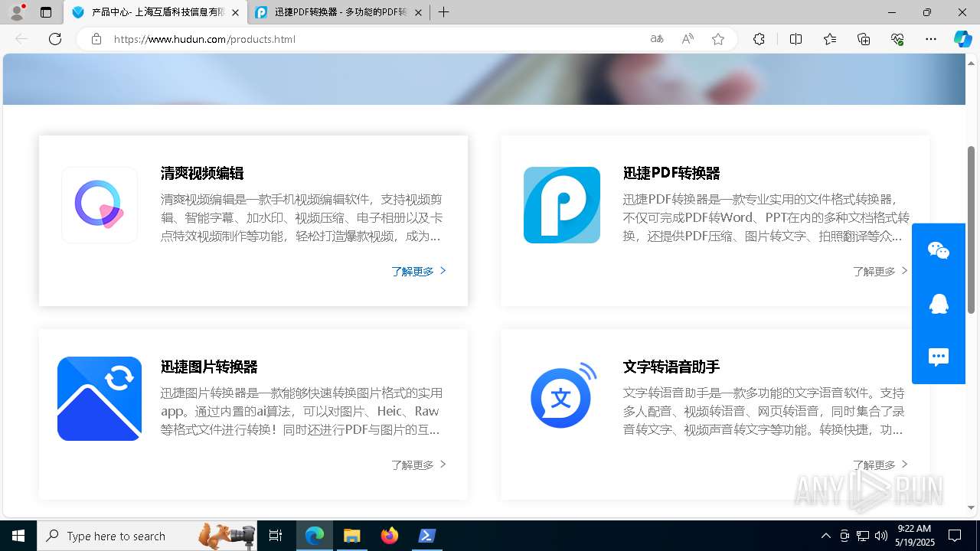This screenshot has height=551, width=980.
Task: Refresh the page with the reload icon
Action: pyautogui.click(x=55, y=39)
